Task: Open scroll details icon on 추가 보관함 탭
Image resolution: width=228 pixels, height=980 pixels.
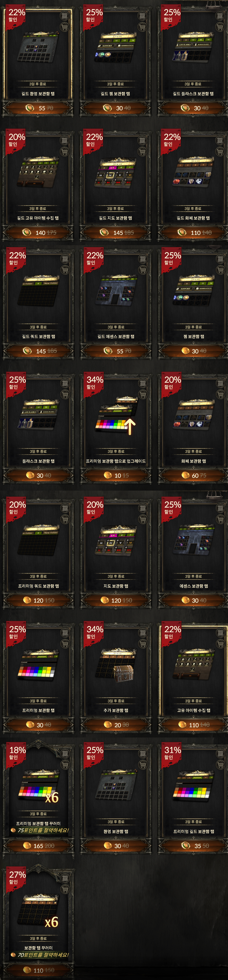Action: pos(143,633)
